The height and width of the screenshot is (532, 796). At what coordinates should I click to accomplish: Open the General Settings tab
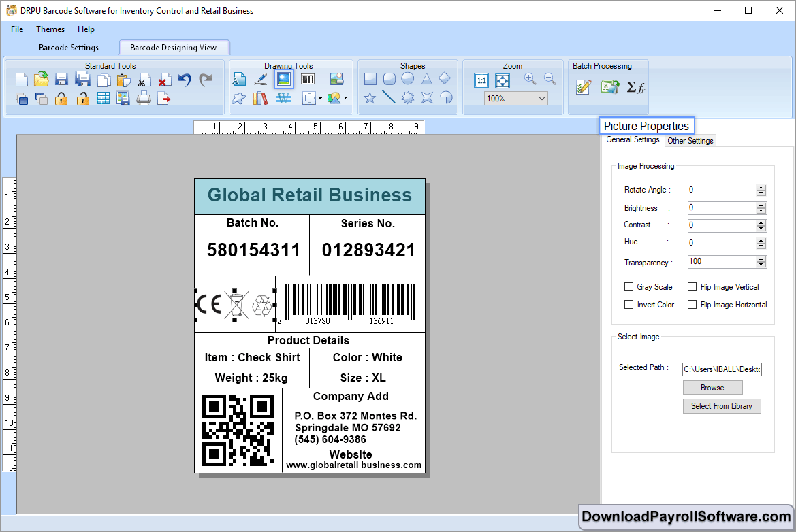[633, 139]
